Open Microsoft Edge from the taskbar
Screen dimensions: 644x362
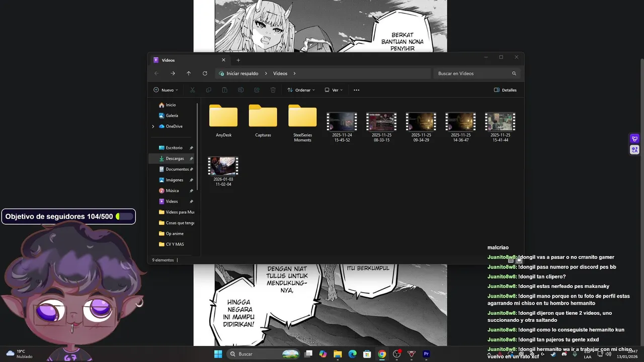click(x=352, y=354)
